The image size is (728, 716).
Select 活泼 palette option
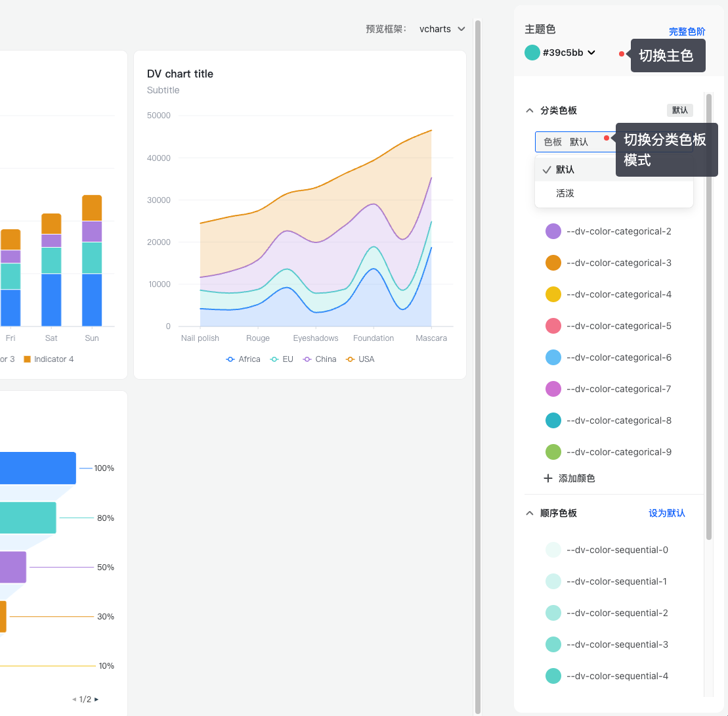[565, 194]
